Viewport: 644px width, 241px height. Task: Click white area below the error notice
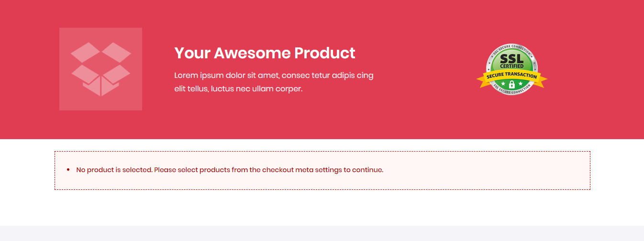[x=322, y=208]
